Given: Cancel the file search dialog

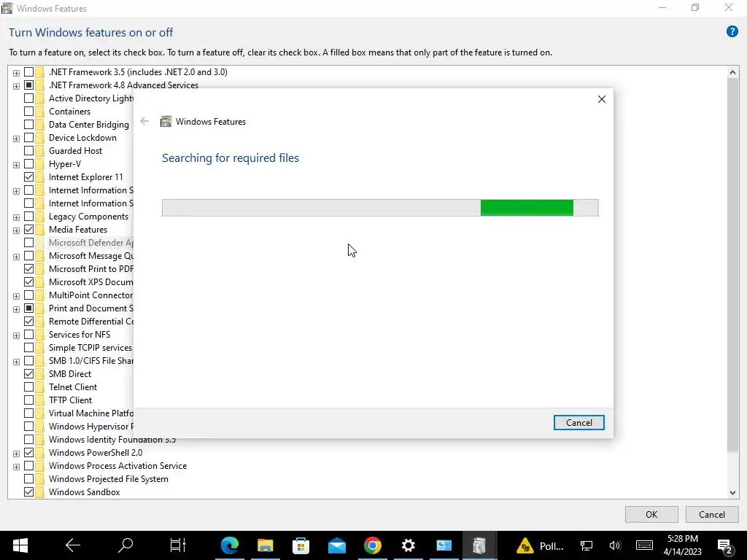Looking at the screenshot, I should pyautogui.click(x=578, y=423).
